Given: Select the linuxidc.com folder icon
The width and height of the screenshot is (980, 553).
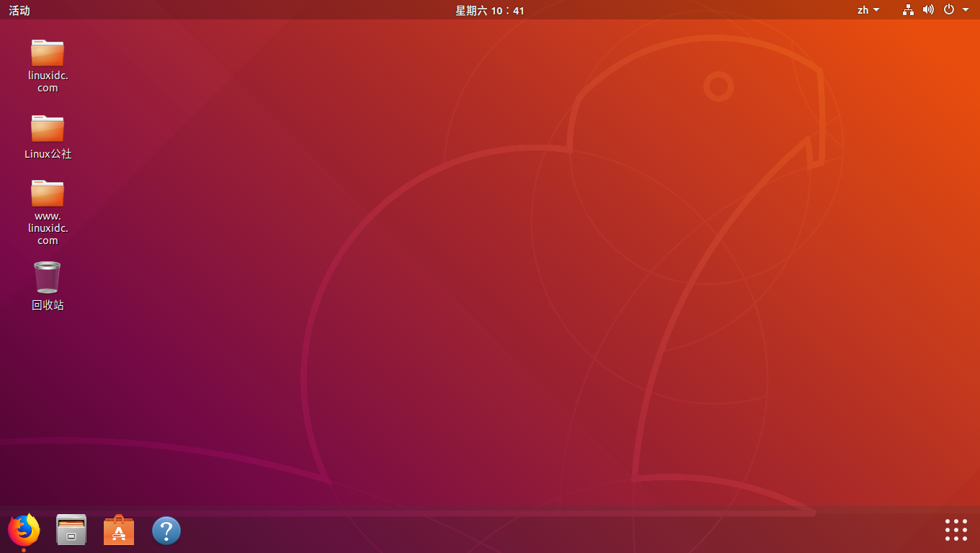Looking at the screenshot, I should [48, 53].
